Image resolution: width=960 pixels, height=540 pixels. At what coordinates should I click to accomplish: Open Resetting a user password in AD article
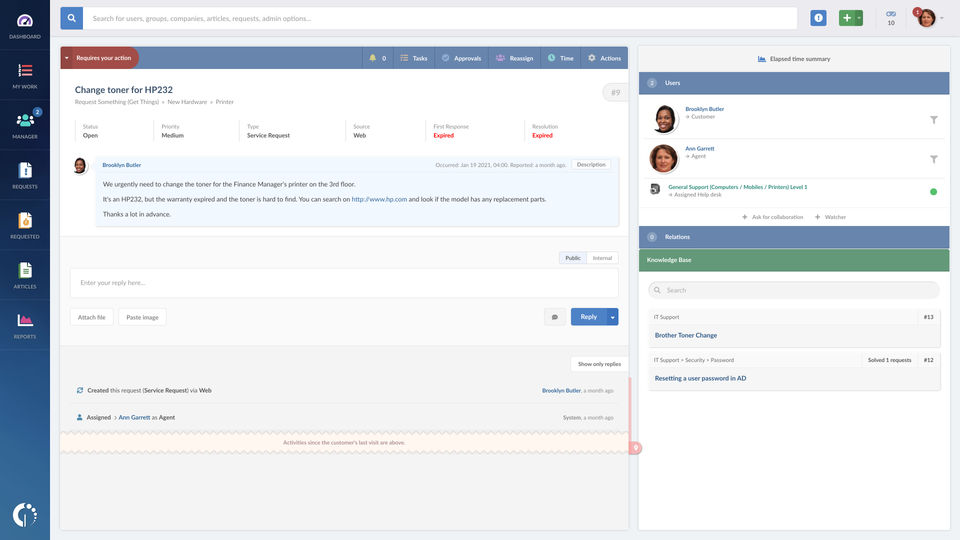tap(700, 378)
